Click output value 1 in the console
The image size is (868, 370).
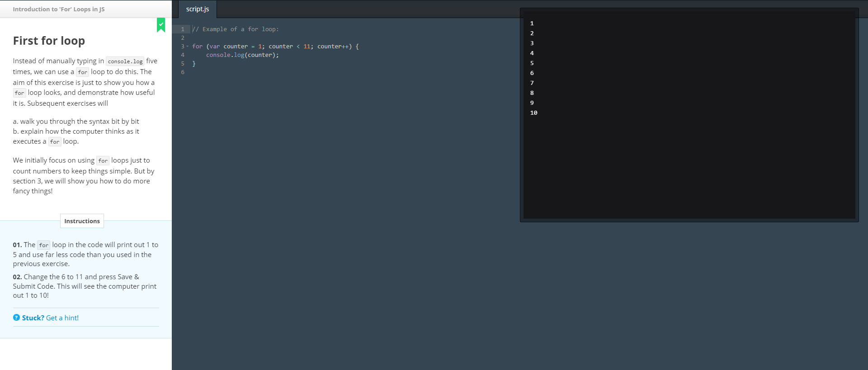tap(532, 23)
